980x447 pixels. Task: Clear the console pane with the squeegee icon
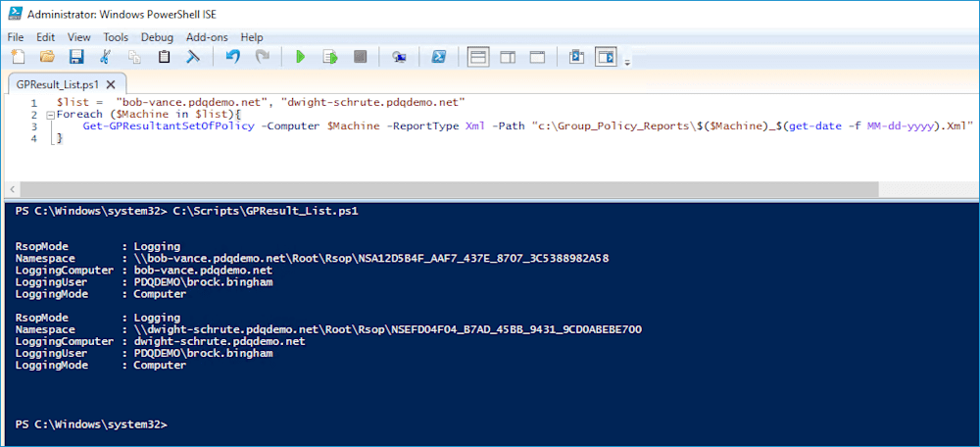[x=193, y=58]
